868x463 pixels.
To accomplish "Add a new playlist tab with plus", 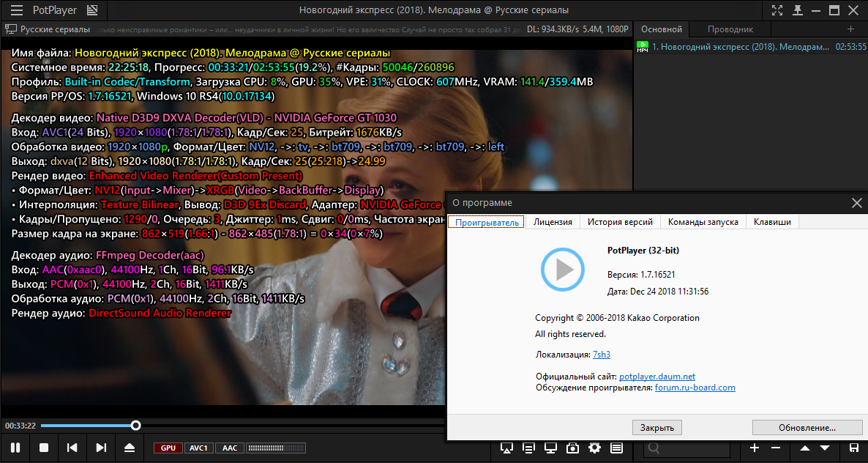I will pos(851,29).
